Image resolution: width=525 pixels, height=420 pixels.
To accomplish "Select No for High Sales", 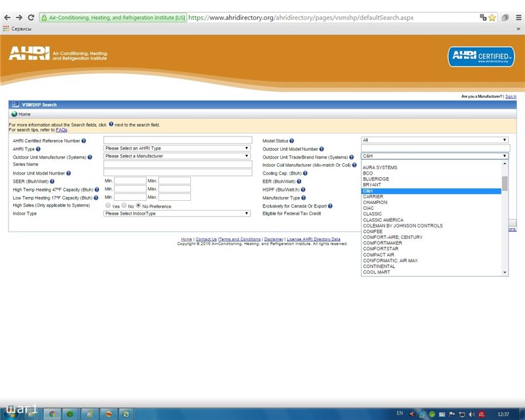I will pyautogui.click(x=124, y=205).
